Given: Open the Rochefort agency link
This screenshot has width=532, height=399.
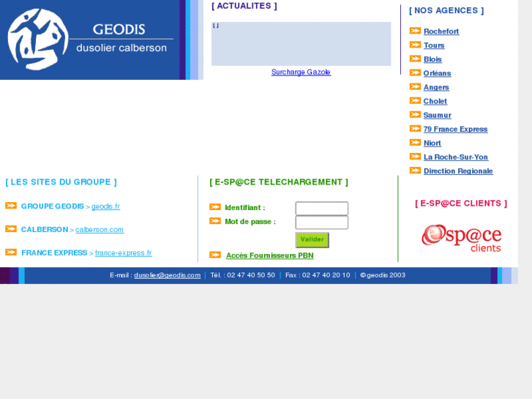Looking at the screenshot, I should [441, 31].
